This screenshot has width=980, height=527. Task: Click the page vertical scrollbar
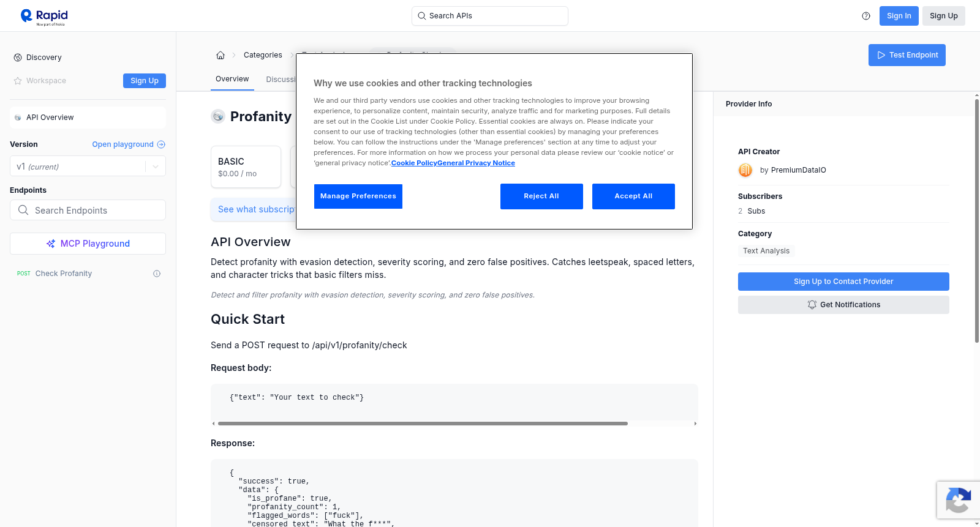[x=977, y=220]
